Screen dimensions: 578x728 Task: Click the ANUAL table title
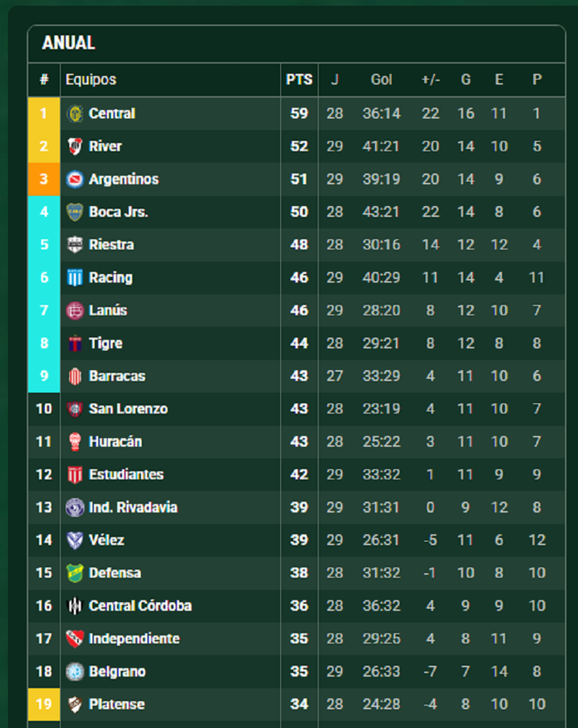tap(69, 44)
